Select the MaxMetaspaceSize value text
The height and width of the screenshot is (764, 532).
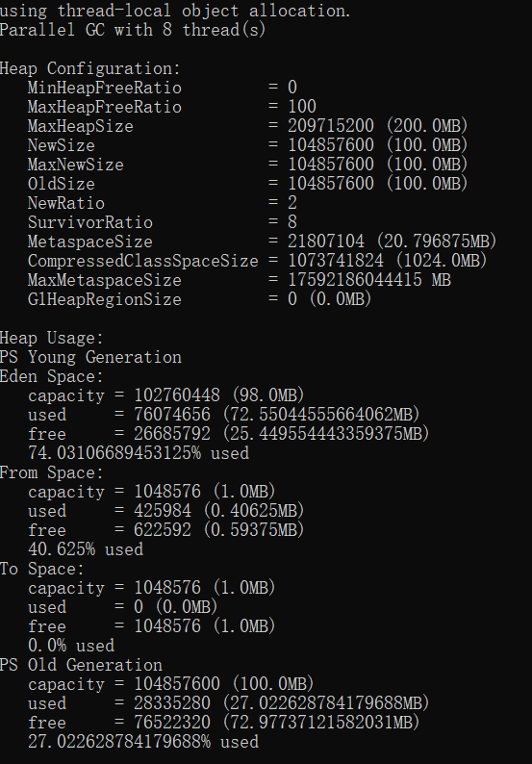point(369,280)
